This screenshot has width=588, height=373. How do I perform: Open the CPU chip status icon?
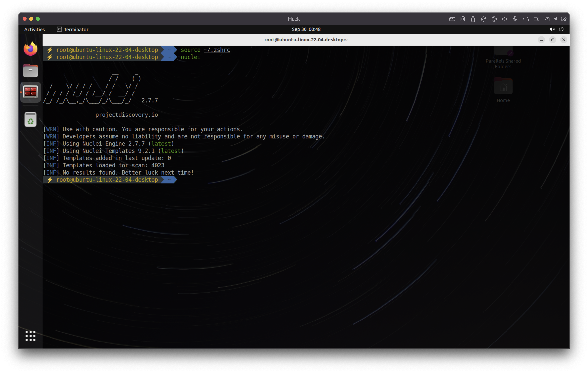point(462,19)
